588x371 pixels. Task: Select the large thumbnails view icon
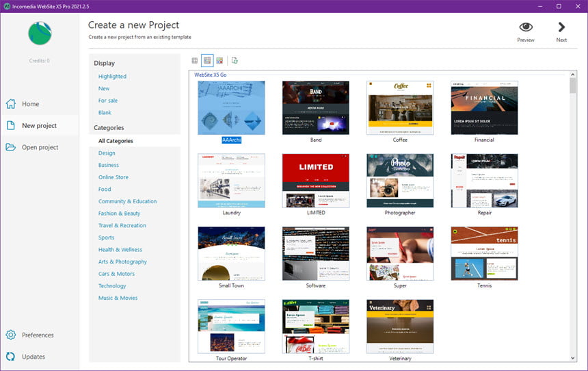click(219, 60)
